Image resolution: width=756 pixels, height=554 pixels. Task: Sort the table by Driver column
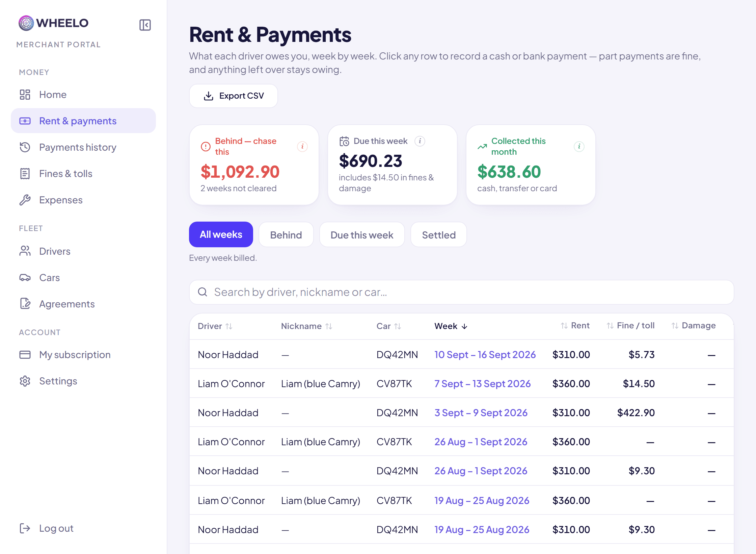pos(215,326)
